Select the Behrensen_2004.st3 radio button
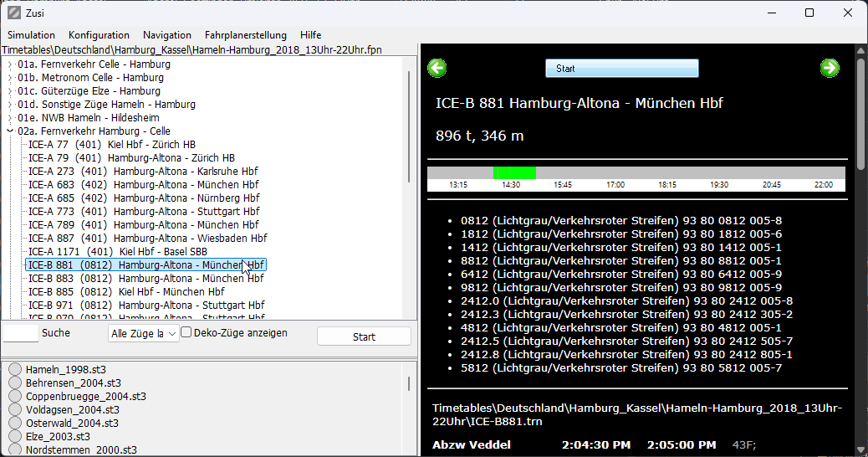This screenshot has width=868, height=457. (15, 383)
